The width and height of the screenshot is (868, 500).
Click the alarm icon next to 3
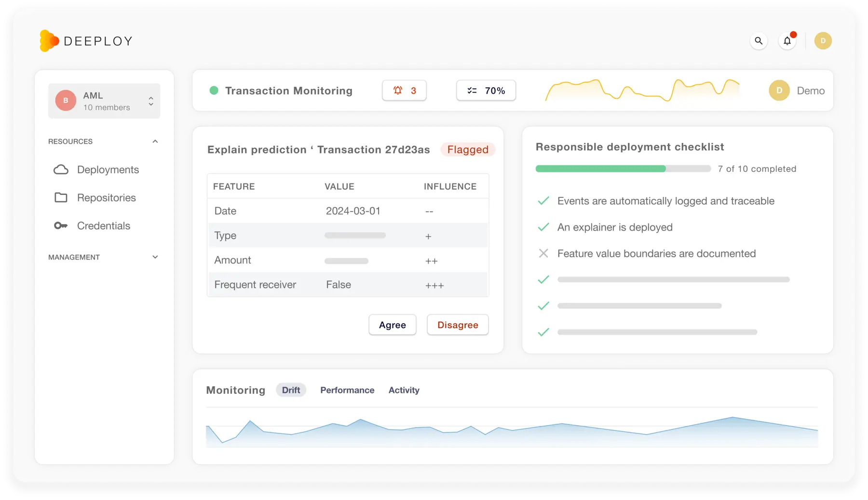398,90
